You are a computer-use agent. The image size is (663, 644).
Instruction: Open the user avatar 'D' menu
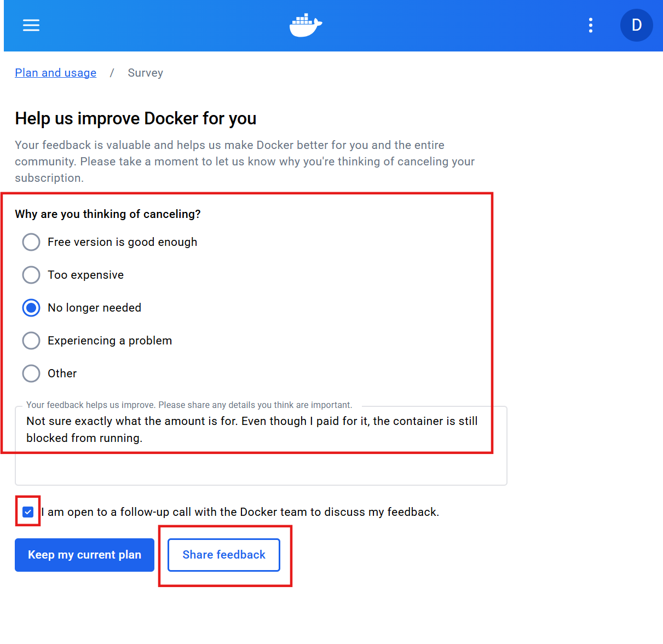636,25
